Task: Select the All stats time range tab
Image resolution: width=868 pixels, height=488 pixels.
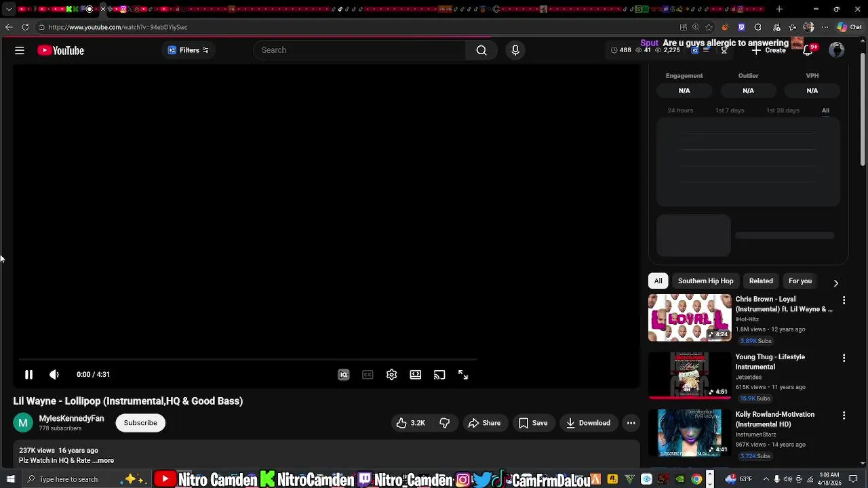Action: (x=825, y=110)
